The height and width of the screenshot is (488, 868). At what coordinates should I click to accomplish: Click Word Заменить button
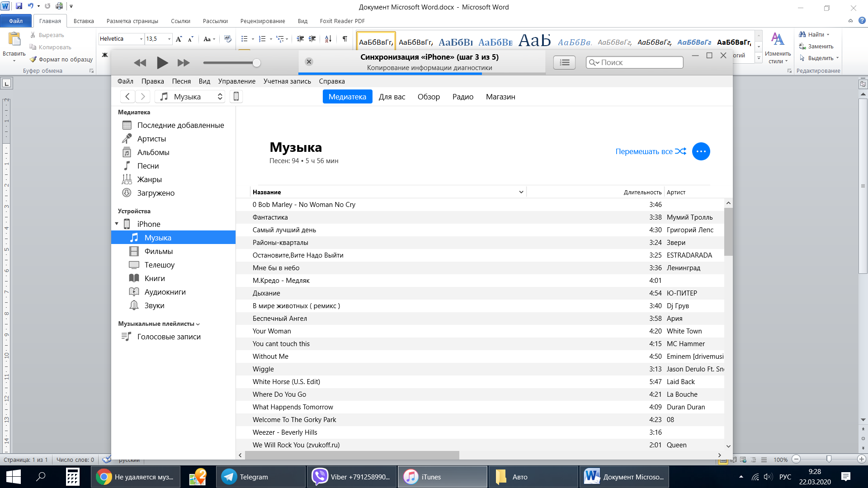point(816,47)
